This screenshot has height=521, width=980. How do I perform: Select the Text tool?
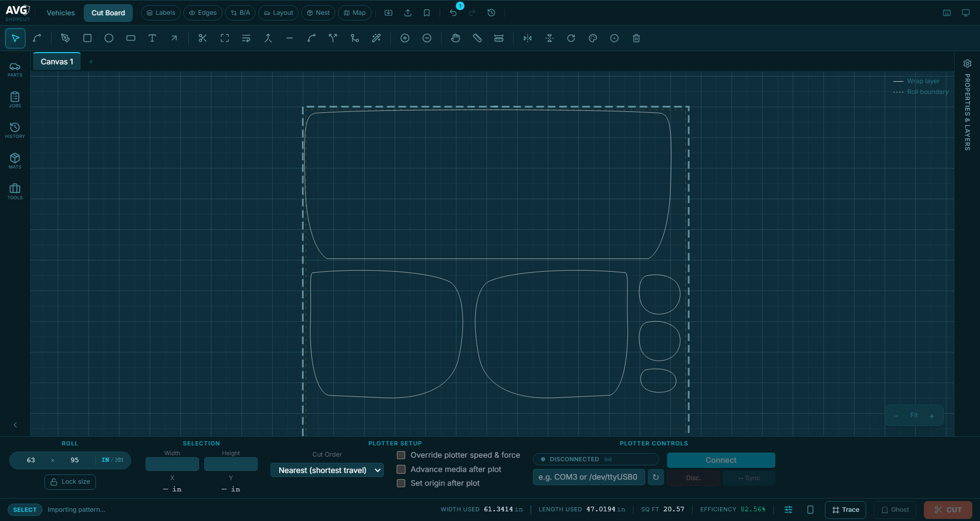(152, 38)
